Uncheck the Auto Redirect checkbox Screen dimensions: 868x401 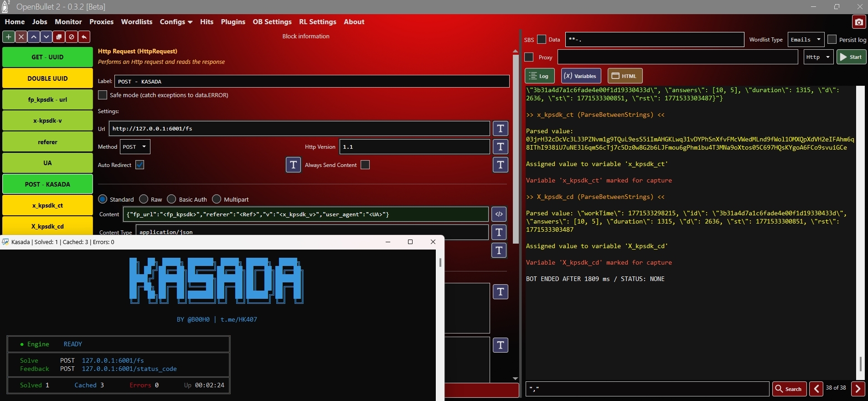(140, 165)
